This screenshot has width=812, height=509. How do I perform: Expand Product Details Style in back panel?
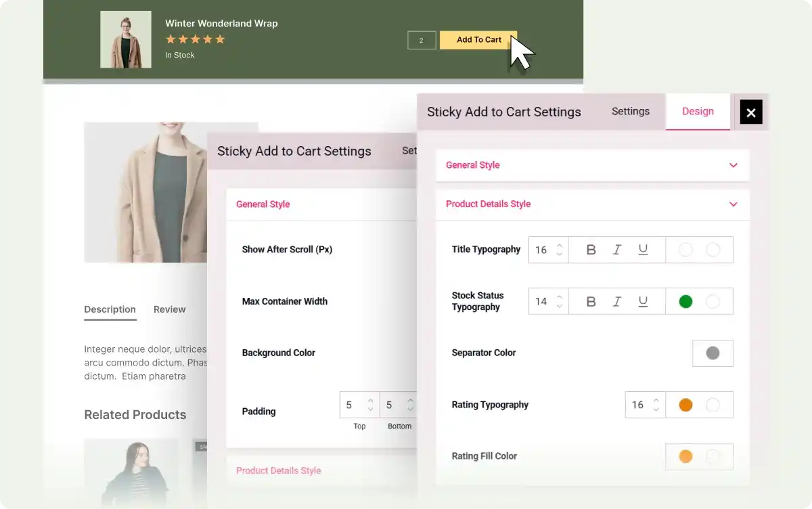(278, 470)
